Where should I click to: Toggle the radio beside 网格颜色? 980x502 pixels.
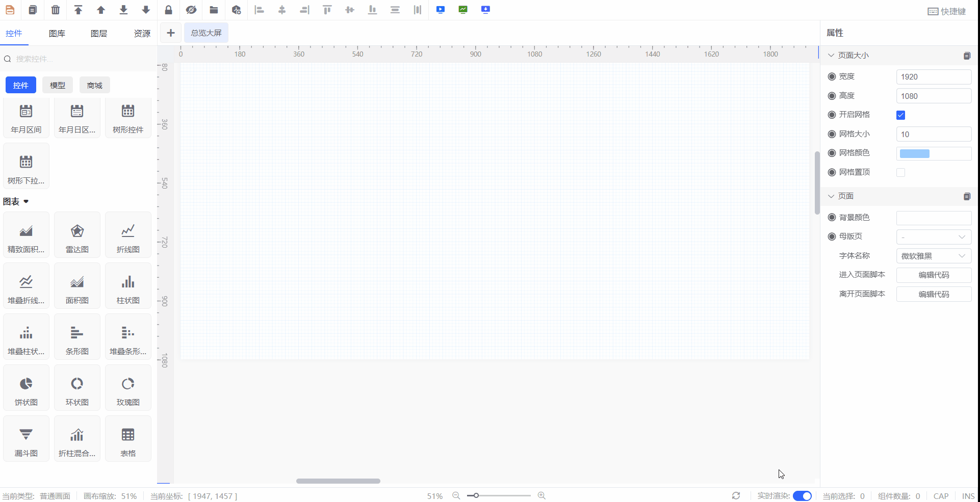pos(832,153)
